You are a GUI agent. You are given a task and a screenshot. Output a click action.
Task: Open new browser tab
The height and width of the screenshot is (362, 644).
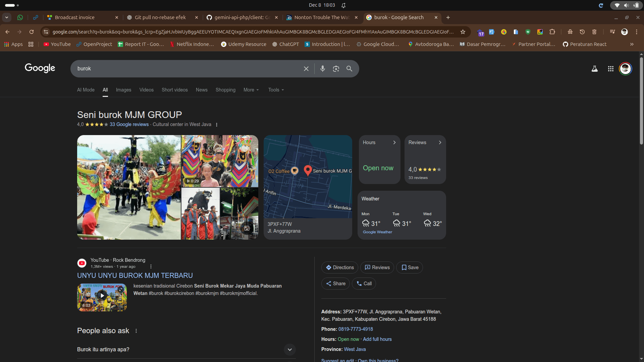448,17
